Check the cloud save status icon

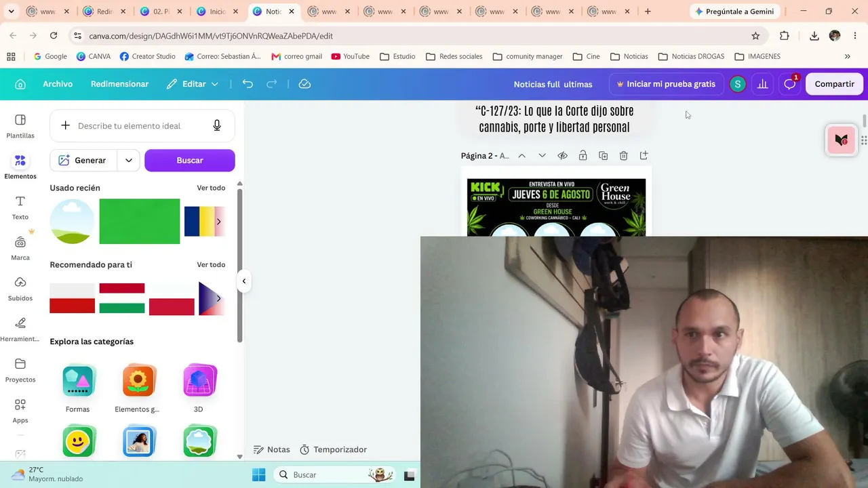pyautogui.click(x=304, y=84)
